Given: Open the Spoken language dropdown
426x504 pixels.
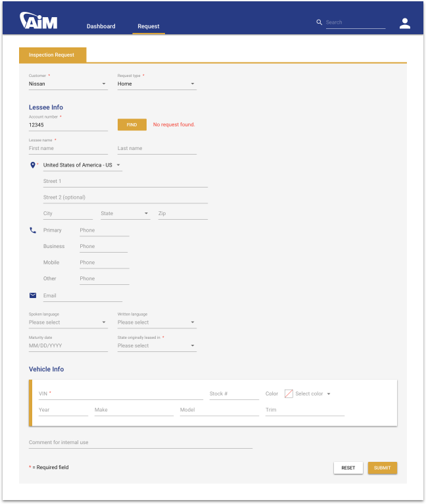Looking at the screenshot, I should coord(68,322).
